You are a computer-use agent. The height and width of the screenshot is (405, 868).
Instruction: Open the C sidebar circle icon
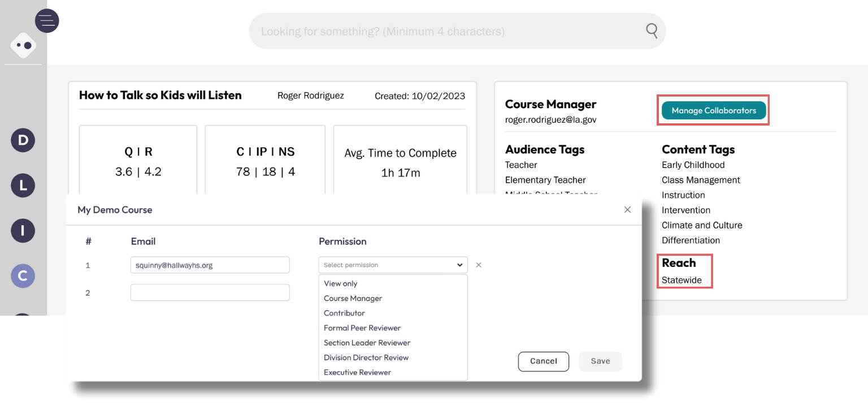(23, 276)
